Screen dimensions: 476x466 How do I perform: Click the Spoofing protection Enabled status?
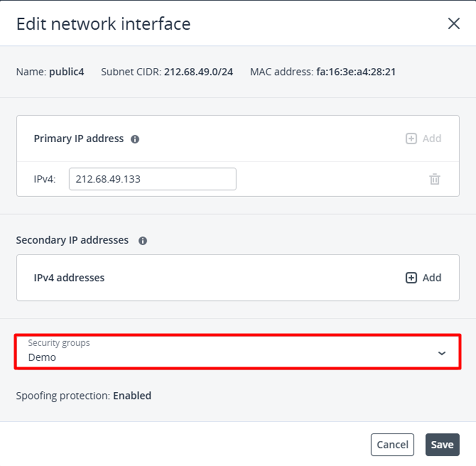tap(132, 395)
